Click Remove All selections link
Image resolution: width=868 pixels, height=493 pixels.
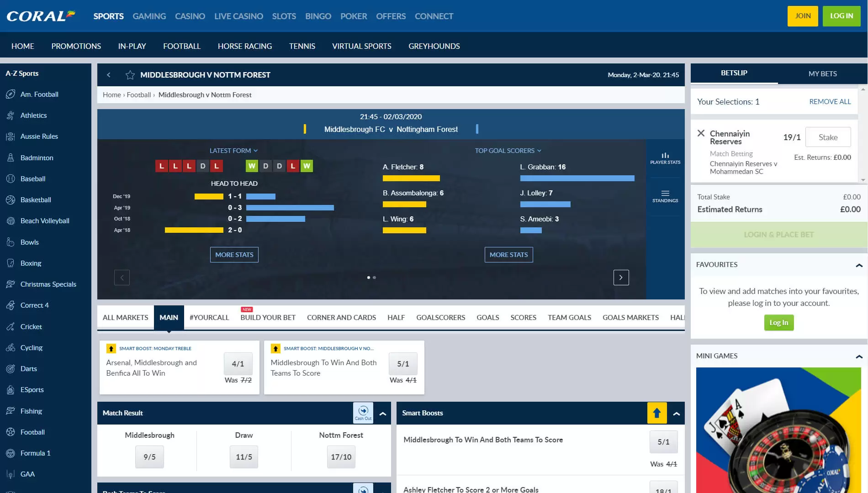coord(830,102)
